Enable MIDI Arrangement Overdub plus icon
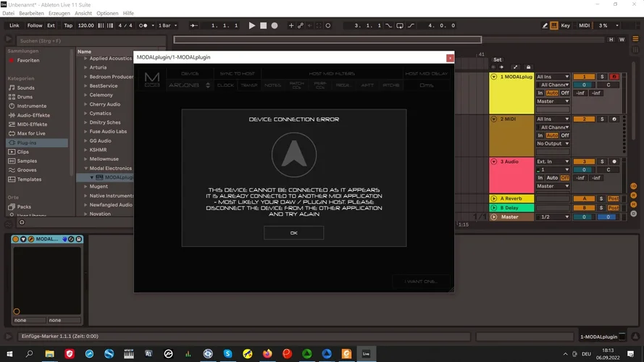 (x=291, y=25)
